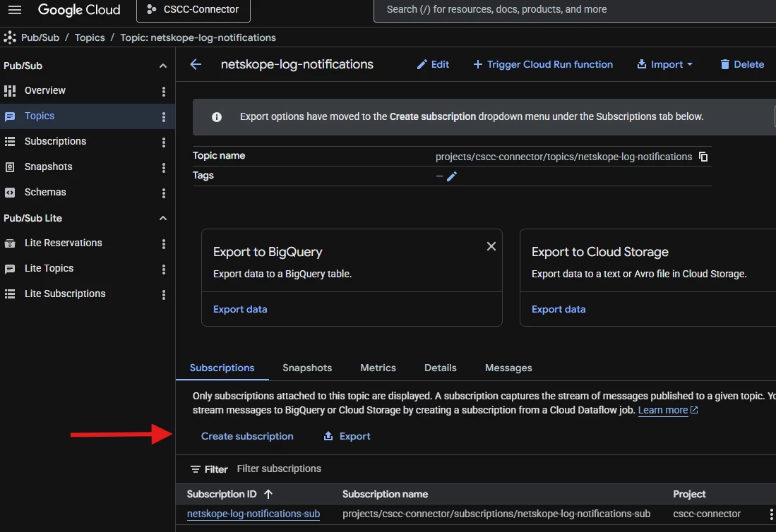
Task: Open Lite Reservations in the sidebar
Action: pos(64,243)
